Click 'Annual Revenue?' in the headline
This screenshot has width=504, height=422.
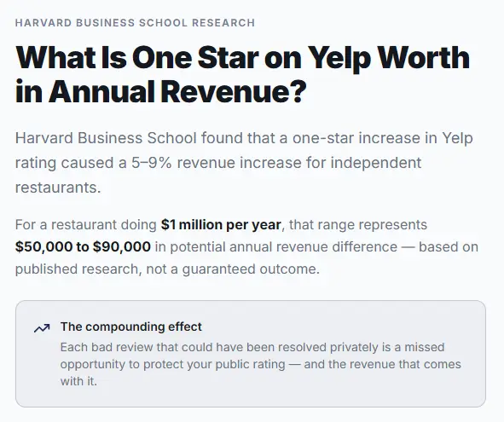click(x=177, y=91)
